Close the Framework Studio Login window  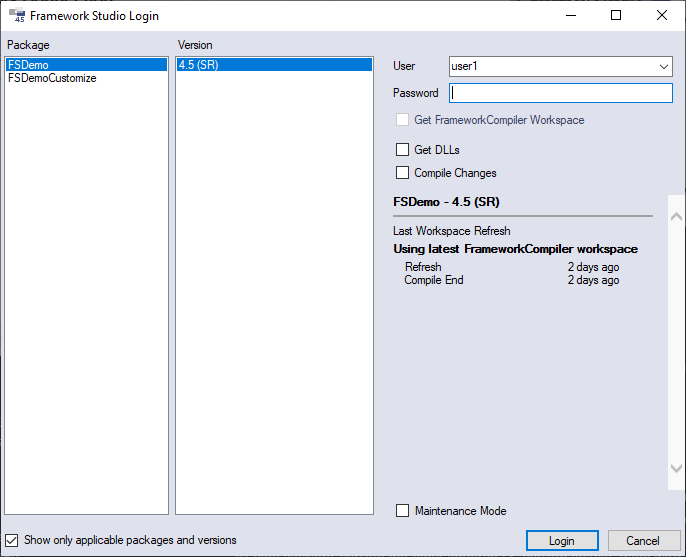click(x=662, y=15)
